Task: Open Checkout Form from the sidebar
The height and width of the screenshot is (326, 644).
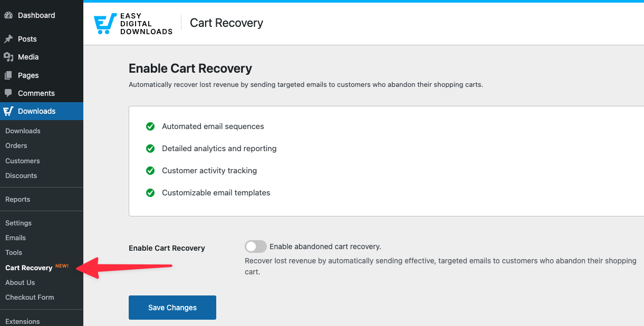Action: [x=29, y=297]
